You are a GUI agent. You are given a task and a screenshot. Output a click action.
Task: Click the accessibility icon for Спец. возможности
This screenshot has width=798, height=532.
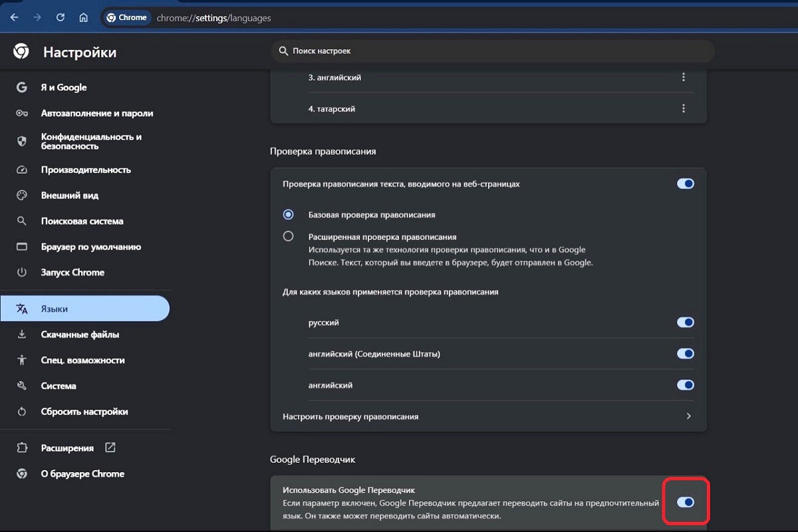(22, 360)
